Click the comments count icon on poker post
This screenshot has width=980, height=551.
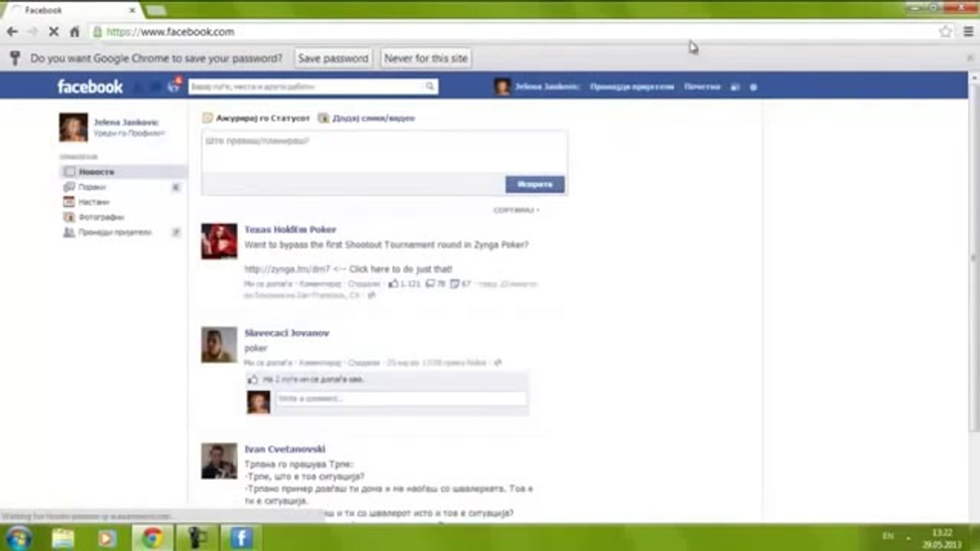point(430,284)
